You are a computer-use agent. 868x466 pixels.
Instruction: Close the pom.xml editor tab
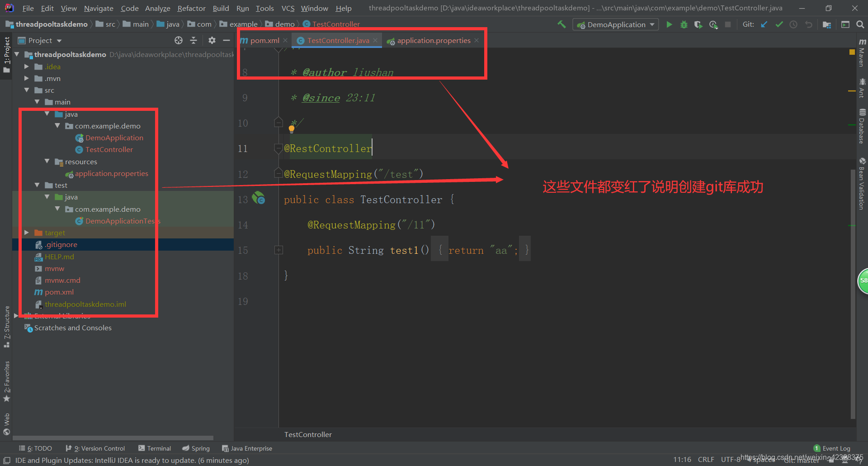coord(285,40)
